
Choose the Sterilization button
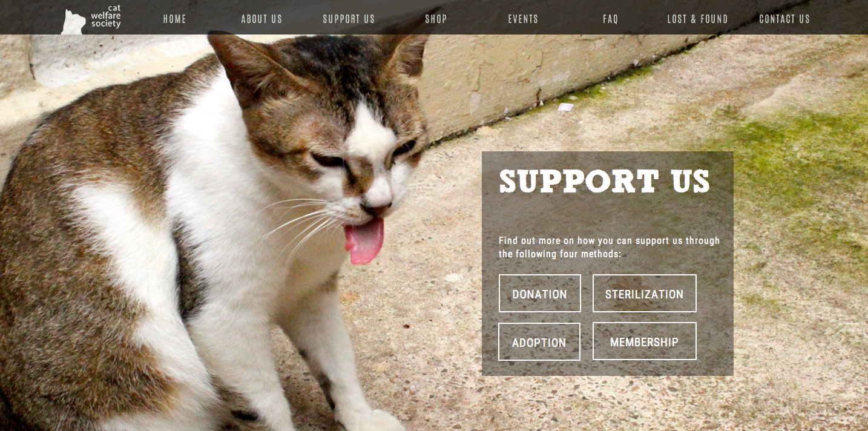point(645,294)
